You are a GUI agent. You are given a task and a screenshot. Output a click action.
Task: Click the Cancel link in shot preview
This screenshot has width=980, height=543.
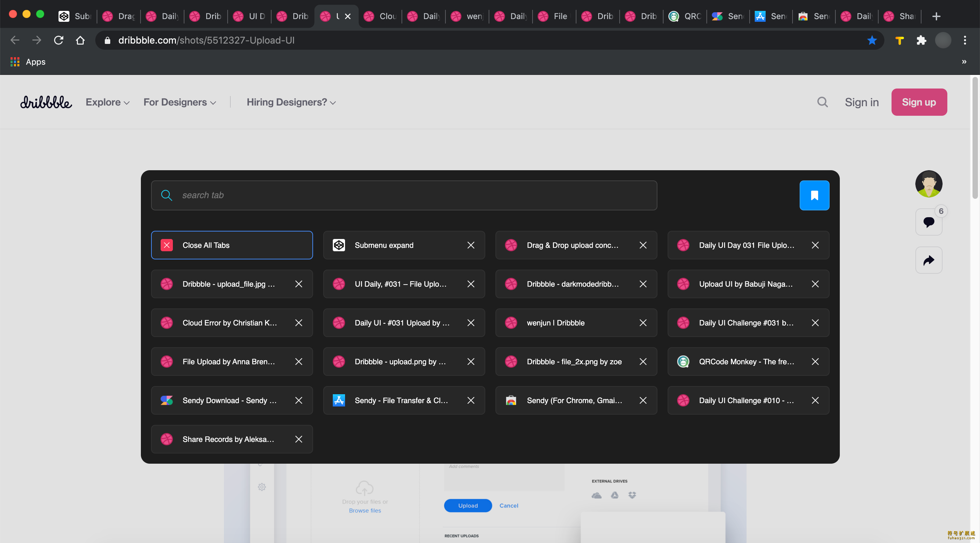pos(509,505)
